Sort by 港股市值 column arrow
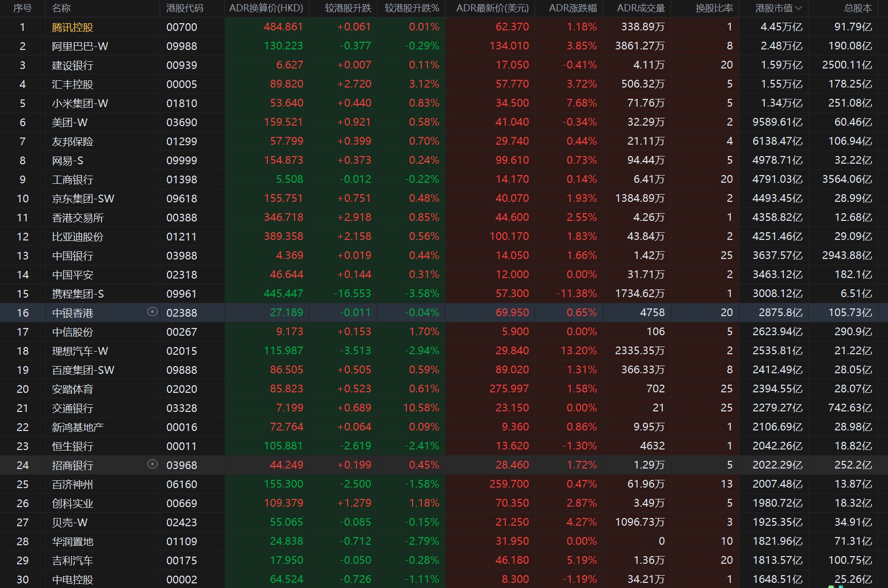 [x=798, y=8]
